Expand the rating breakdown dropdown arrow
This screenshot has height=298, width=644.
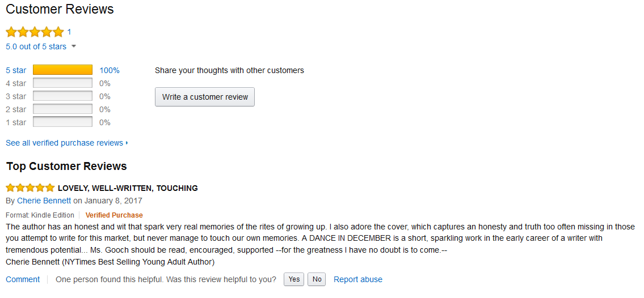tap(74, 46)
